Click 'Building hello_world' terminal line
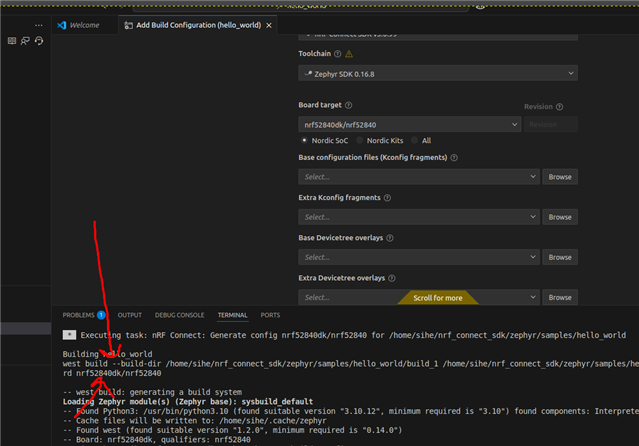Viewport: 639px width, 446px height. [107, 354]
